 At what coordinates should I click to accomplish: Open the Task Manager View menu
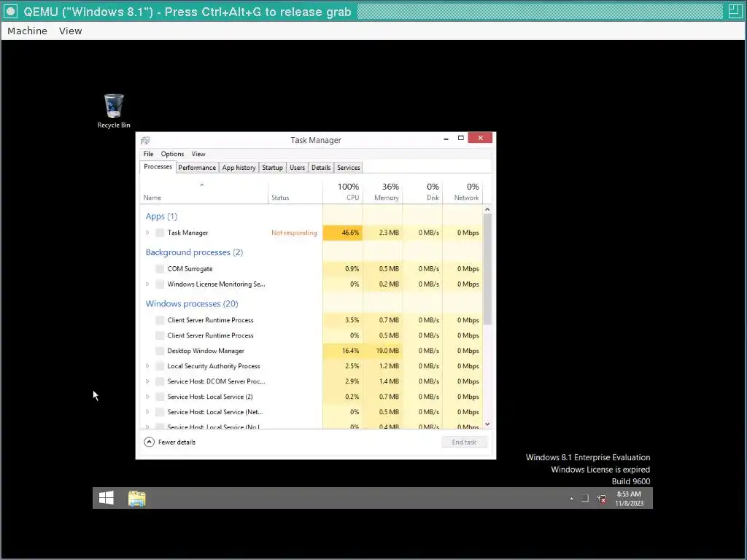198,154
